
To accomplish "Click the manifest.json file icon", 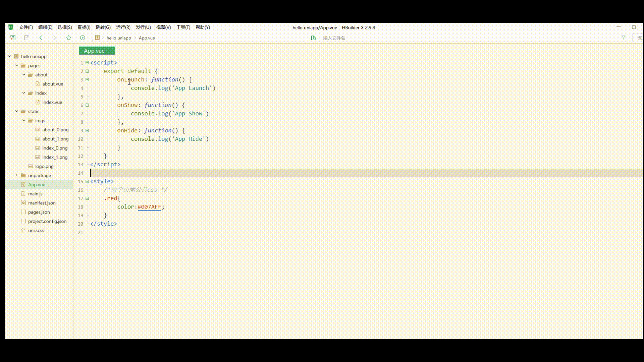I will coord(23,203).
